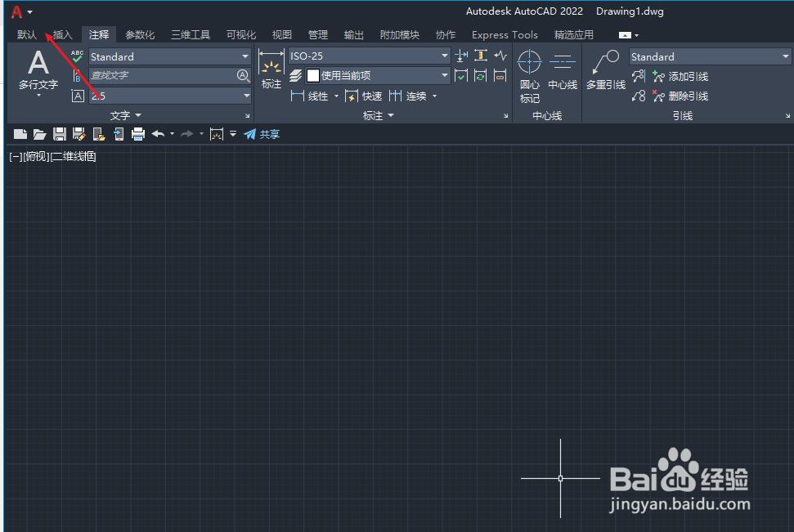The height and width of the screenshot is (532, 794).
Task: Select the 连续 continue dimension tool
Action: (408, 96)
